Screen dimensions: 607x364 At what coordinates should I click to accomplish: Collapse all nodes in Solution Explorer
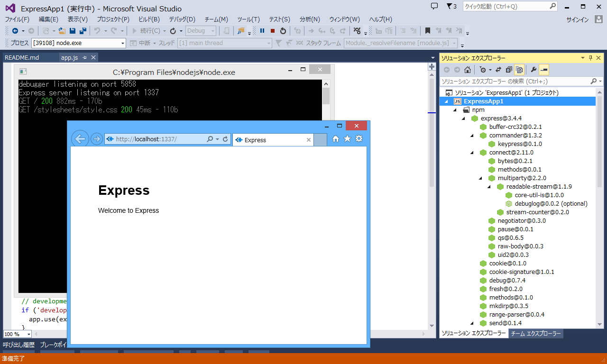[x=509, y=70]
